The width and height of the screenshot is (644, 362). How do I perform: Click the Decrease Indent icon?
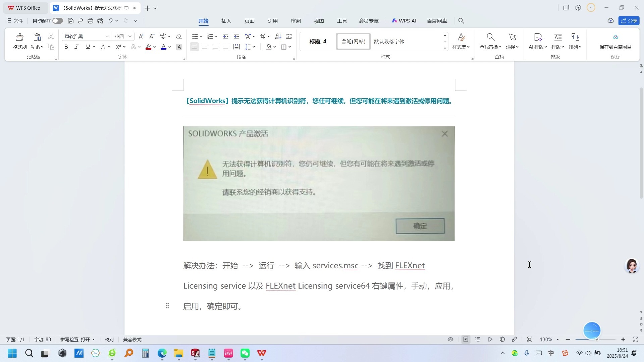tap(226, 36)
